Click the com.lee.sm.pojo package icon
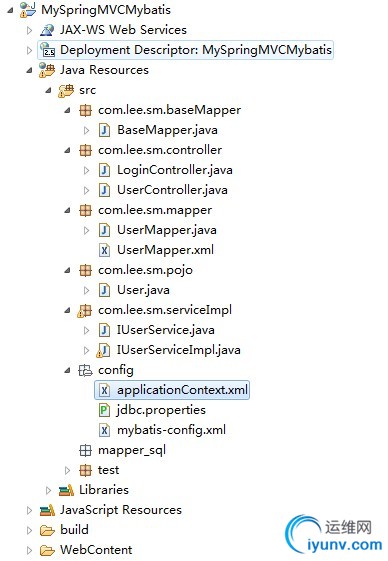388x561 pixels. tap(85, 270)
